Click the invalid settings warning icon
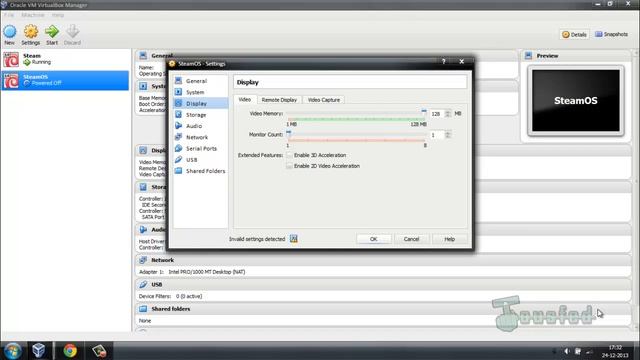 point(293,239)
